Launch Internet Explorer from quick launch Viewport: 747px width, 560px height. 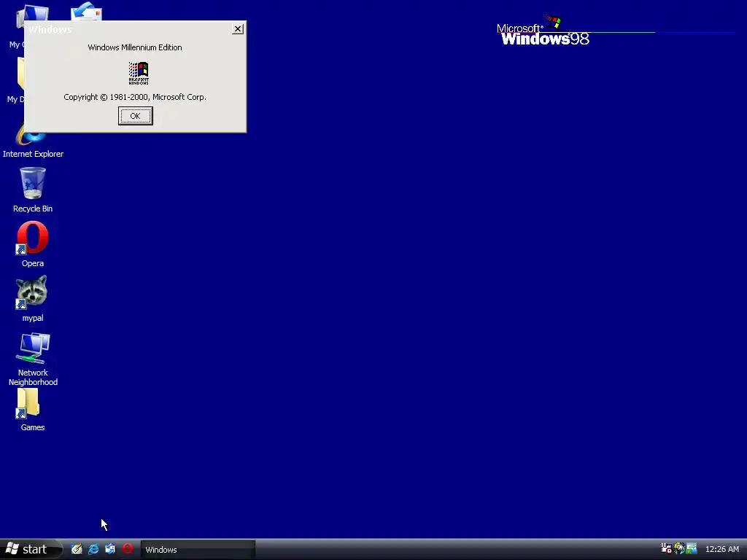(x=93, y=549)
